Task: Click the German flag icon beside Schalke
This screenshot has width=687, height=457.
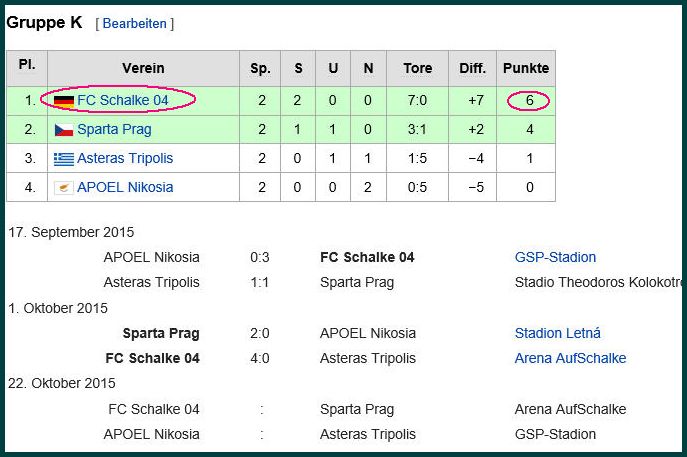Action: [x=64, y=101]
